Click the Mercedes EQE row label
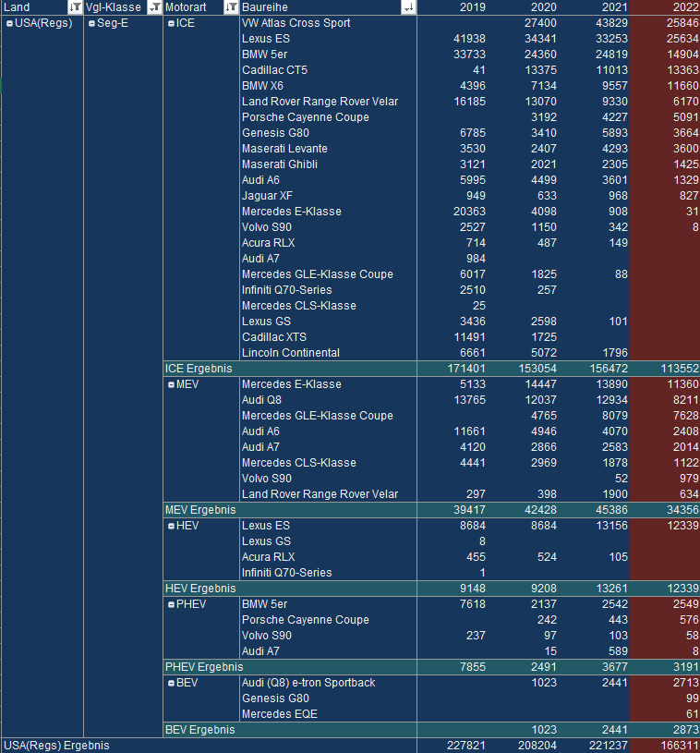This screenshot has height=753, width=700. (280, 714)
